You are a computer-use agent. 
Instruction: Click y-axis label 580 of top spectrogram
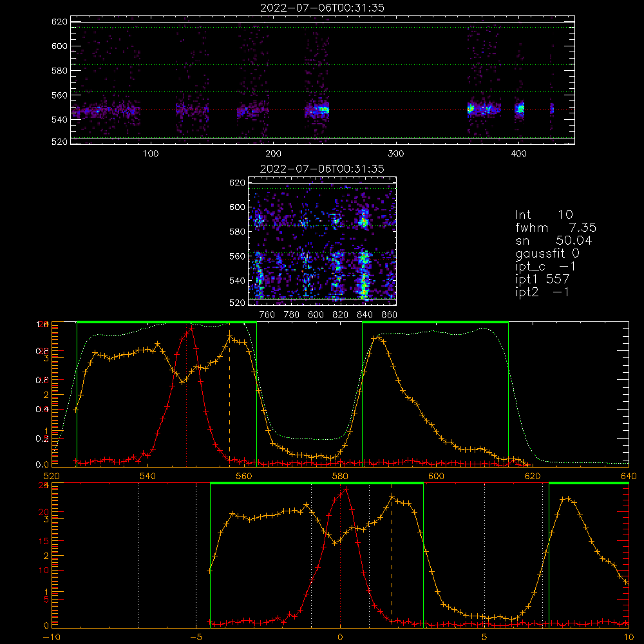click(x=59, y=71)
